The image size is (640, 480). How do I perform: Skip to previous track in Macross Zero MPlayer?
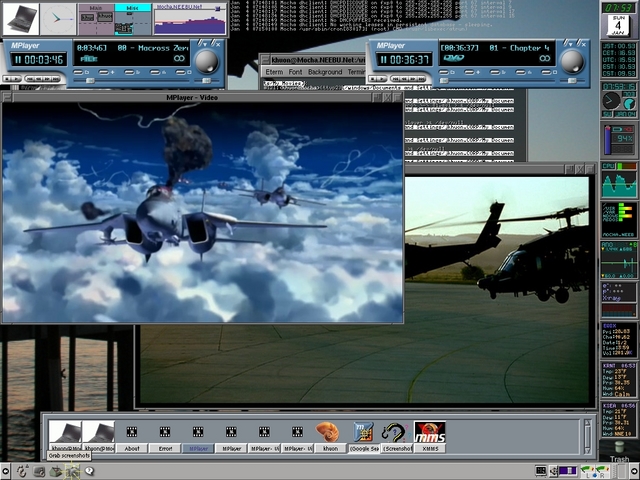pyautogui.click(x=31, y=78)
